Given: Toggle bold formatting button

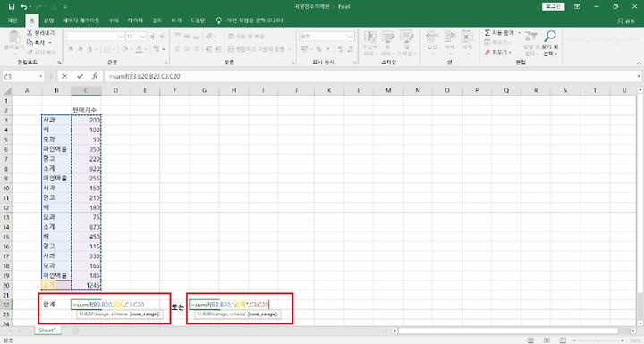Looking at the screenshot, I should point(71,49).
